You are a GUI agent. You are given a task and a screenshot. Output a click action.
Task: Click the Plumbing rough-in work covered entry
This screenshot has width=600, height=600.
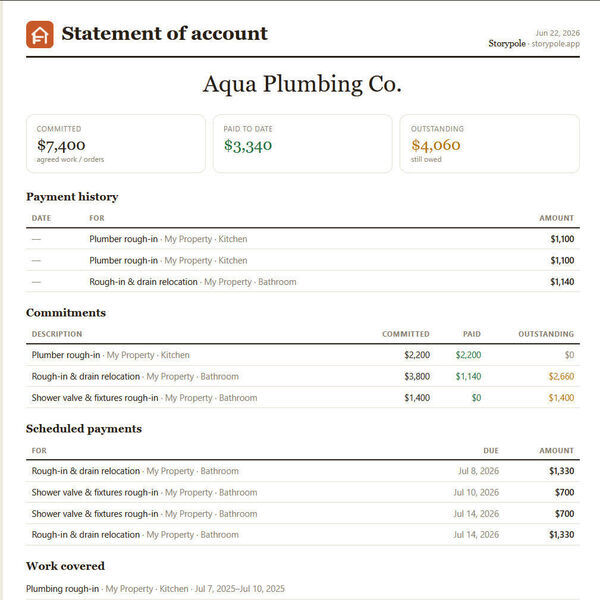155,589
